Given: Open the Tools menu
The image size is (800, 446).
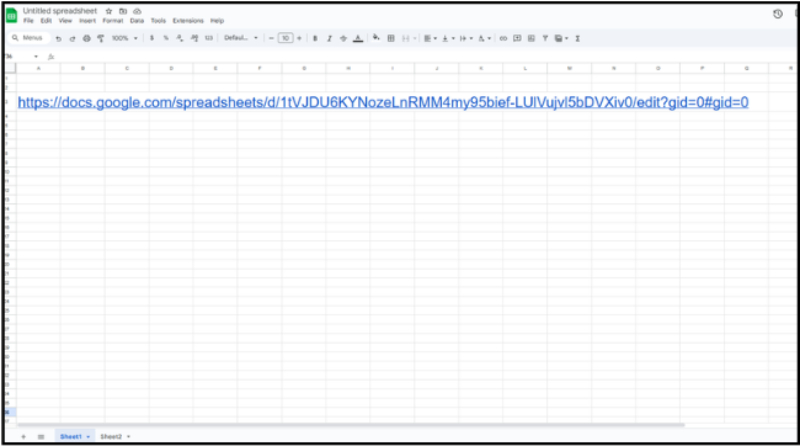Looking at the screenshot, I should (158, 21).
